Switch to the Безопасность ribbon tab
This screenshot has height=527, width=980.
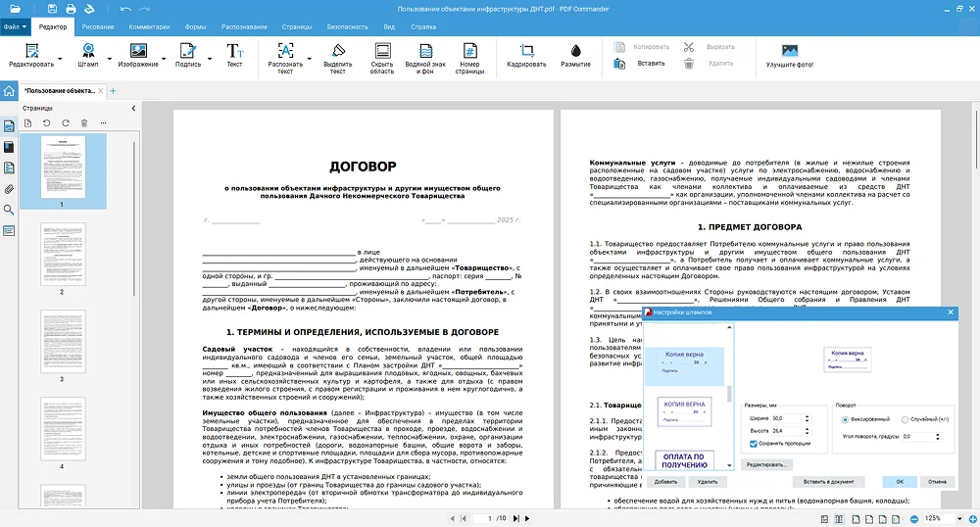(x=347, y=26)
